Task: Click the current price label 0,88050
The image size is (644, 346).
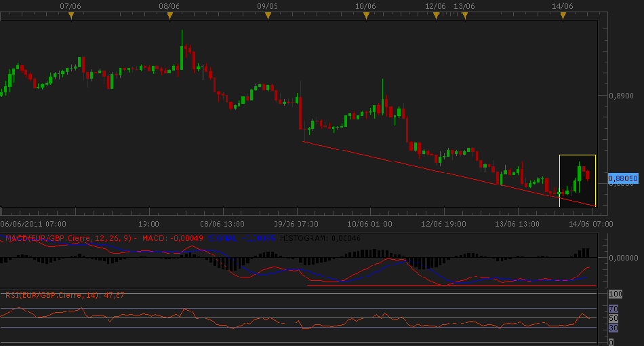Action: tap(622, 178)
